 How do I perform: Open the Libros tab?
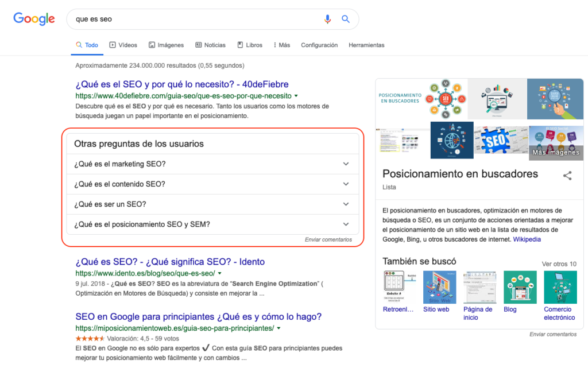pos(250,45)
